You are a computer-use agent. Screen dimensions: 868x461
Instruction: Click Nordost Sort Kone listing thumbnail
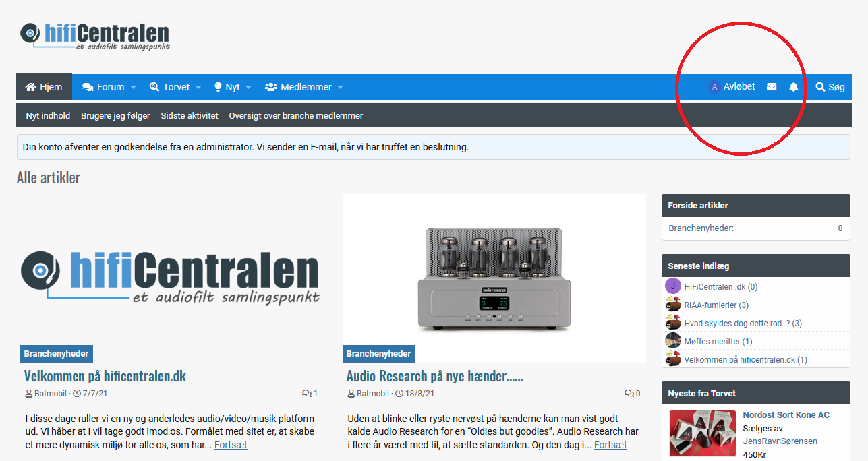pos(702,433)
